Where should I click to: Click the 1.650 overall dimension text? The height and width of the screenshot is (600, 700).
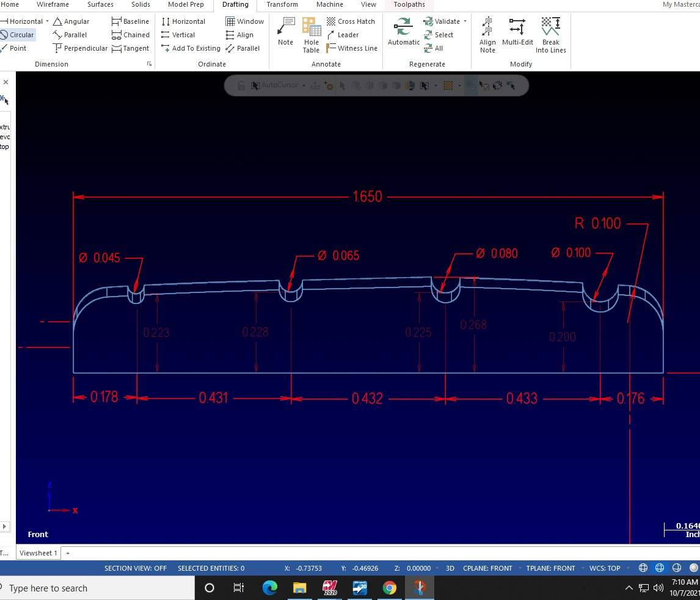point(368,197)
